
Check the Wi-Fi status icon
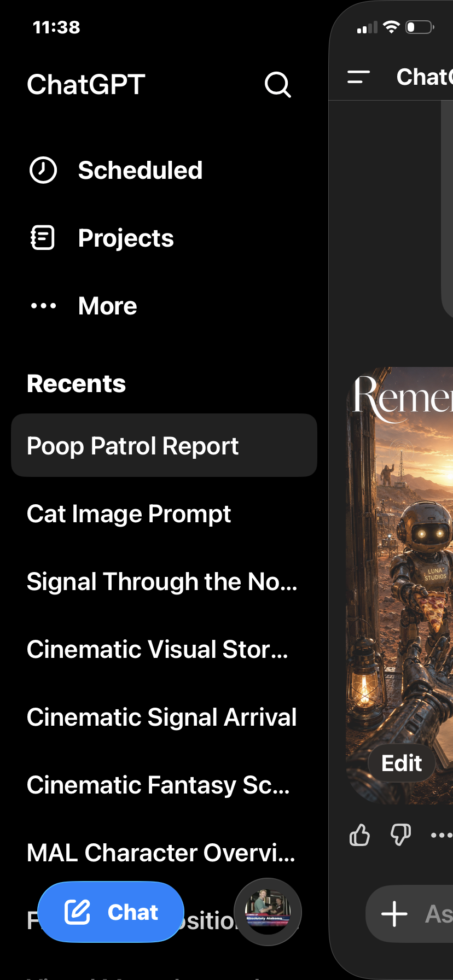391,27
